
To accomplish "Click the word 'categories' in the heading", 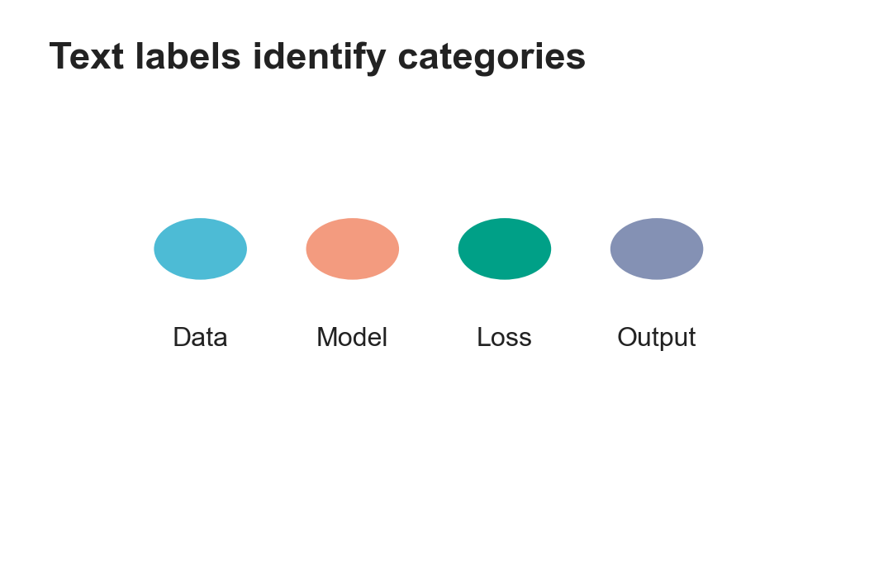I will 492,58.
